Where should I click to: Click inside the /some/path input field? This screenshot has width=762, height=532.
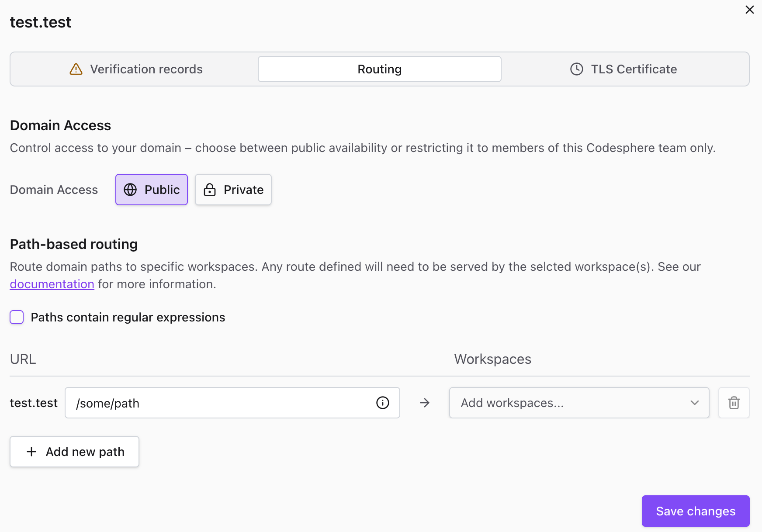[x=197, y=403]
